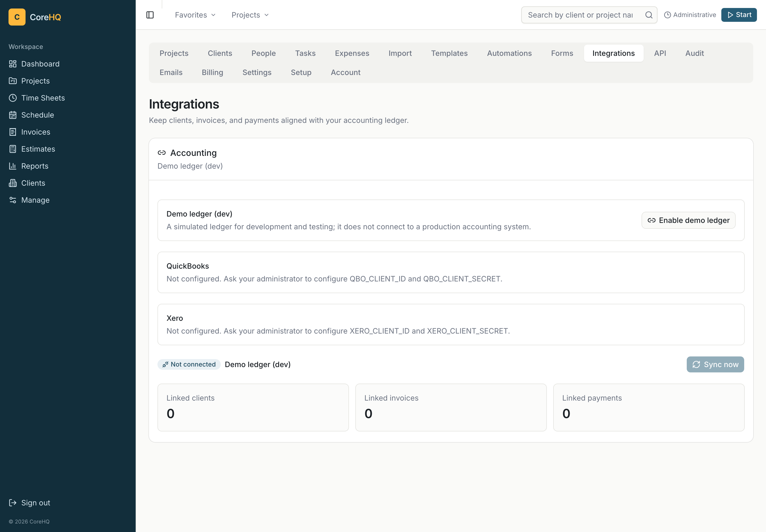Open the Account tab

coord(345,72)
